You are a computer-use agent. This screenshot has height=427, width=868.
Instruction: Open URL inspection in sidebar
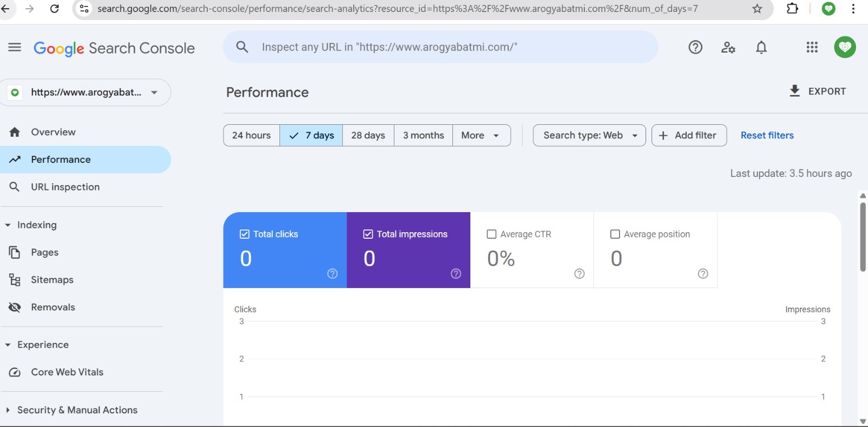point(85,187)
